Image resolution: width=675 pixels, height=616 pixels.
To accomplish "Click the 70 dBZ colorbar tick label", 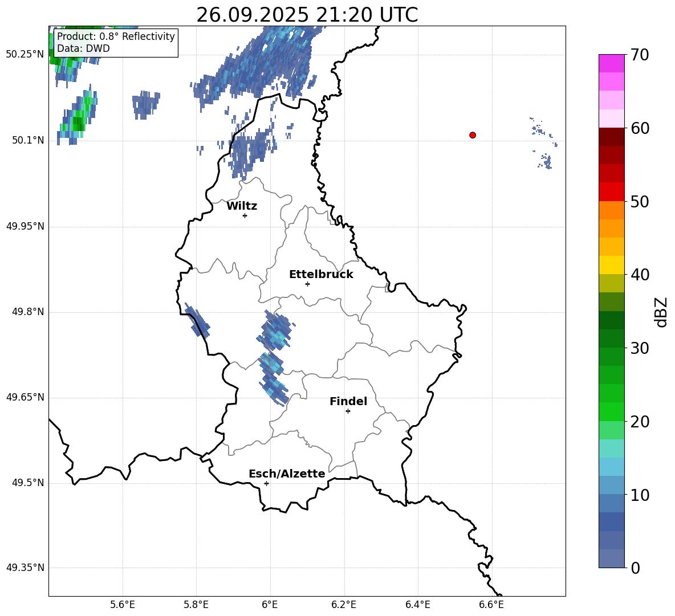I will click(x=640, y=55).
